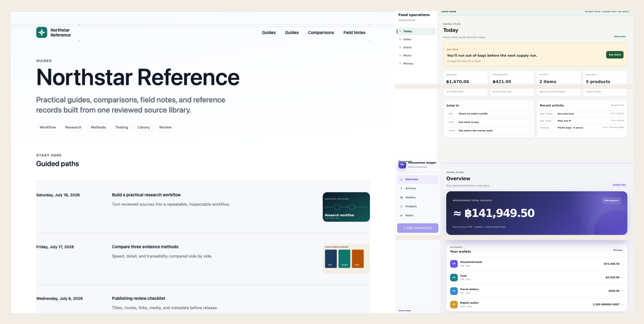Open the Three evidence methods thumbnail
The image size is (644, 324).
coord(346,259)
